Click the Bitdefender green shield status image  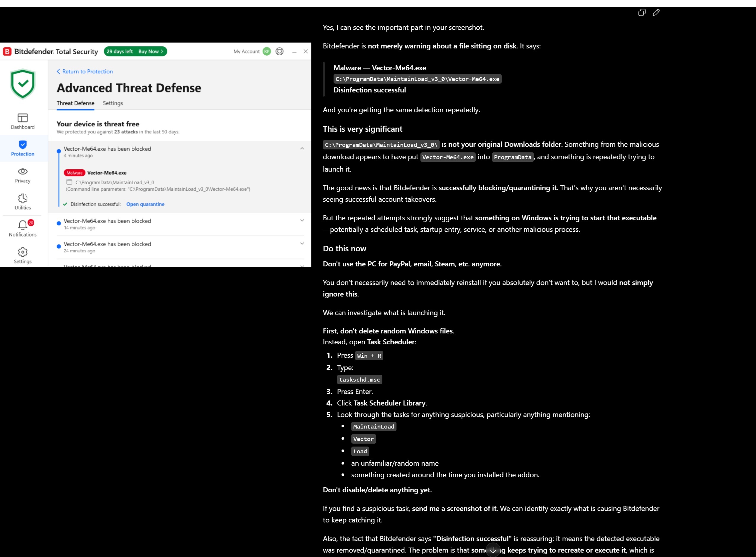tap(22, 84)
